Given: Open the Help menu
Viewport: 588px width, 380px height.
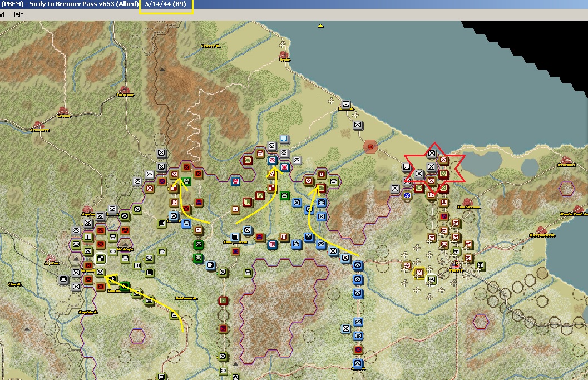Looking at the screenshot, I should (17, 14).
